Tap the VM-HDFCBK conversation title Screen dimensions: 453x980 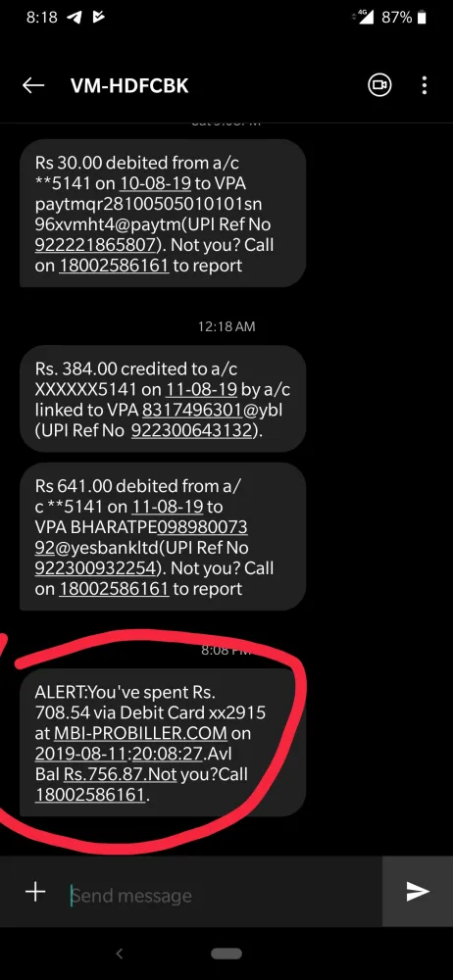129,85
